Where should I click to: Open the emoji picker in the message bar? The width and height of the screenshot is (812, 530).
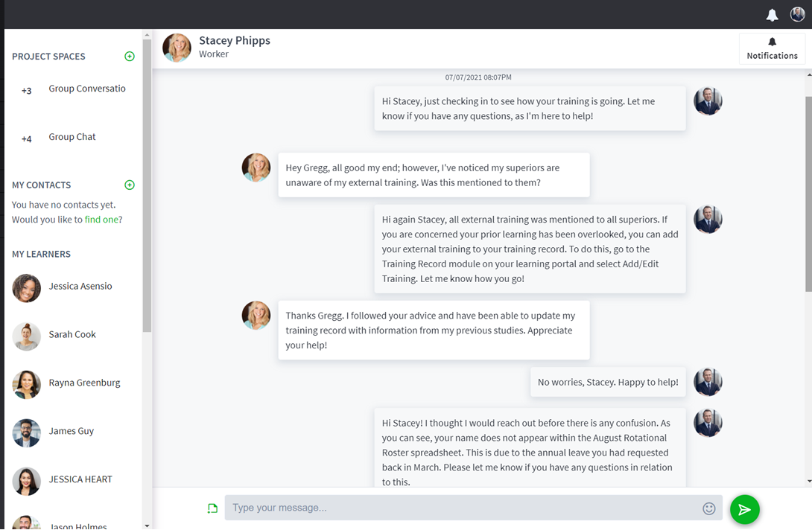click(708, 508)
